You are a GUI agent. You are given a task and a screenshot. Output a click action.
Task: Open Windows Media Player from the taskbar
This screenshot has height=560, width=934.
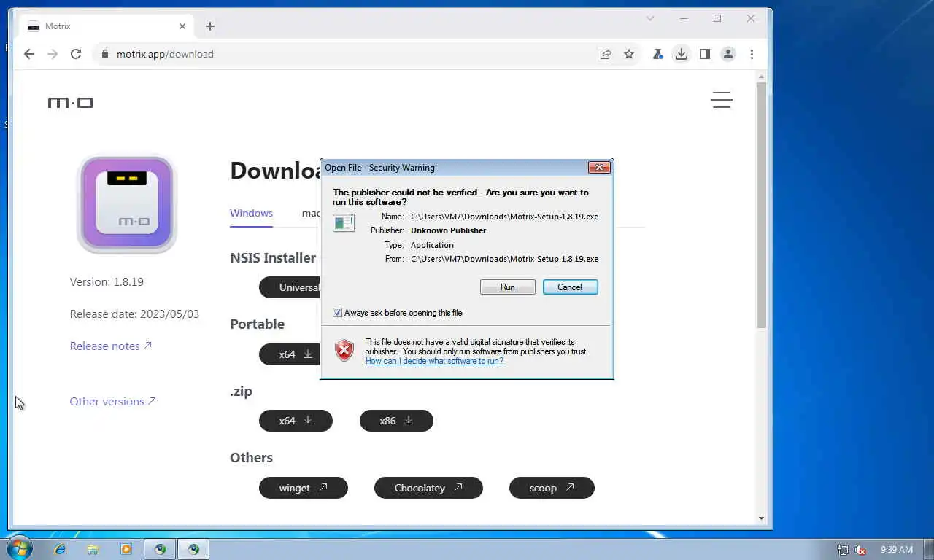[126, 549]
